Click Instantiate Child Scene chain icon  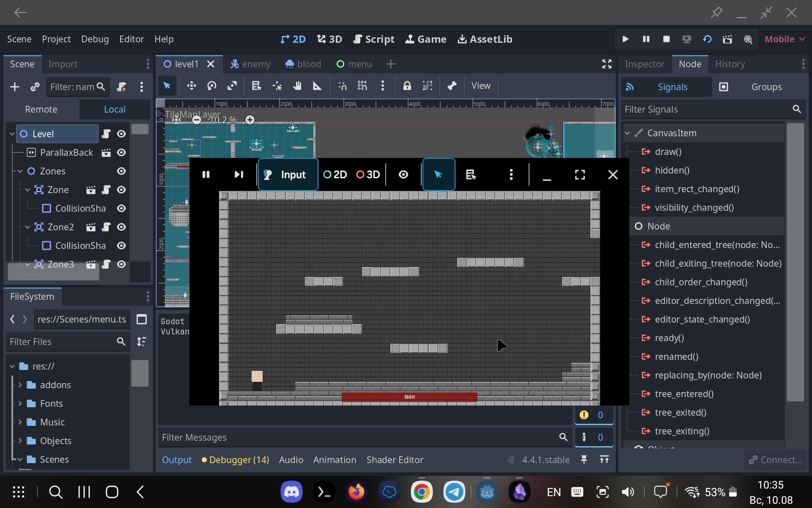tap(35, 87)
